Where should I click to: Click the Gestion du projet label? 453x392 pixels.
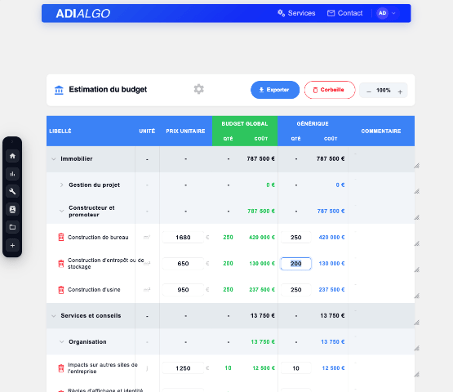pyautogui.click(x=94, y=185)
